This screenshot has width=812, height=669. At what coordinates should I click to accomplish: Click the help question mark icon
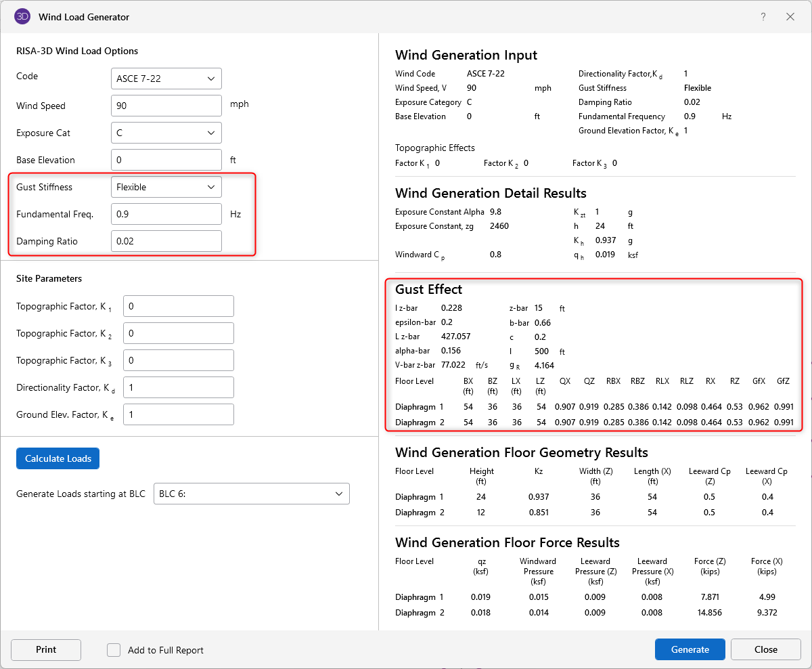763,17
